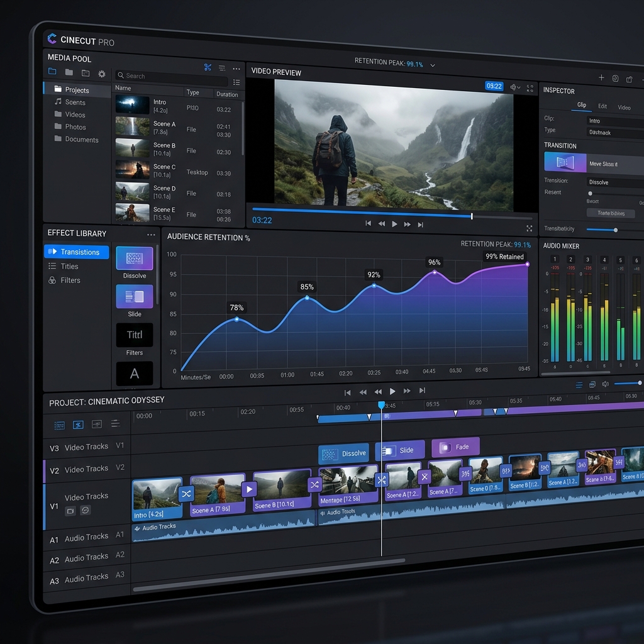Click the share export icon above Inspector
Image resolution: width=644 pixels, height=644 pixels.
coord(629,79)
